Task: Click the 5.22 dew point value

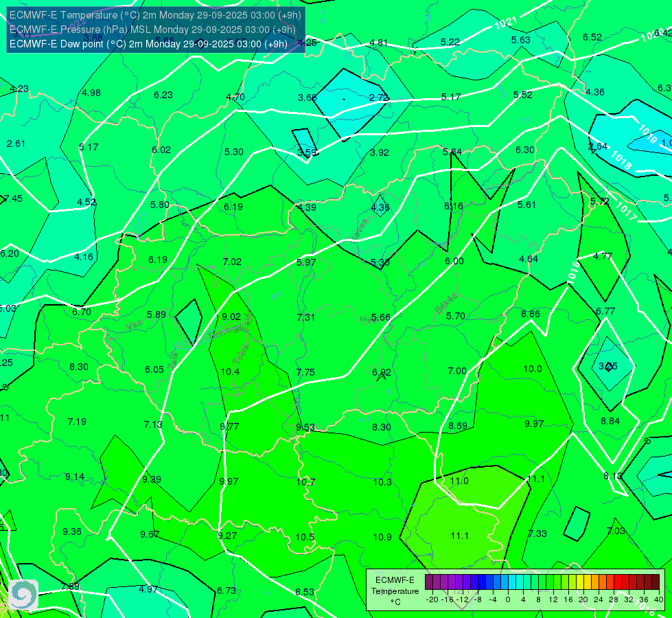Action: (x=450, y=42)
